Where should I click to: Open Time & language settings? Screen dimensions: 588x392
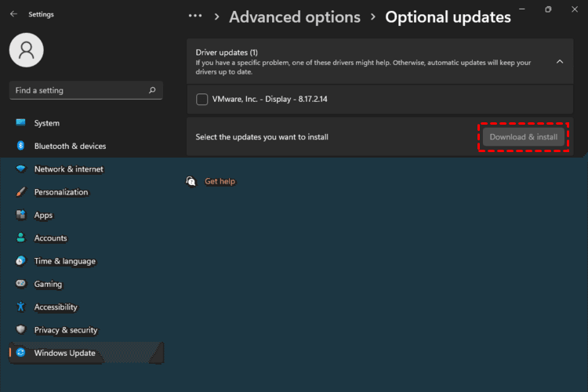64,261
